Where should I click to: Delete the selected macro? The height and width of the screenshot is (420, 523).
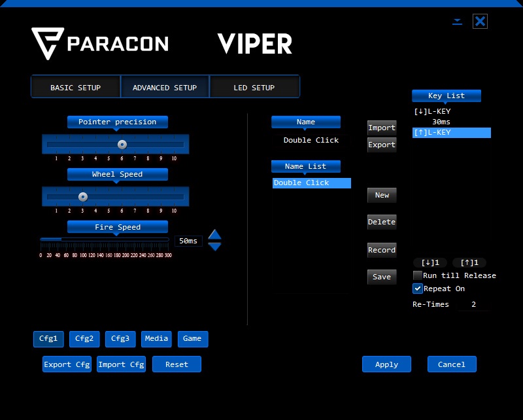click(382, 222)
